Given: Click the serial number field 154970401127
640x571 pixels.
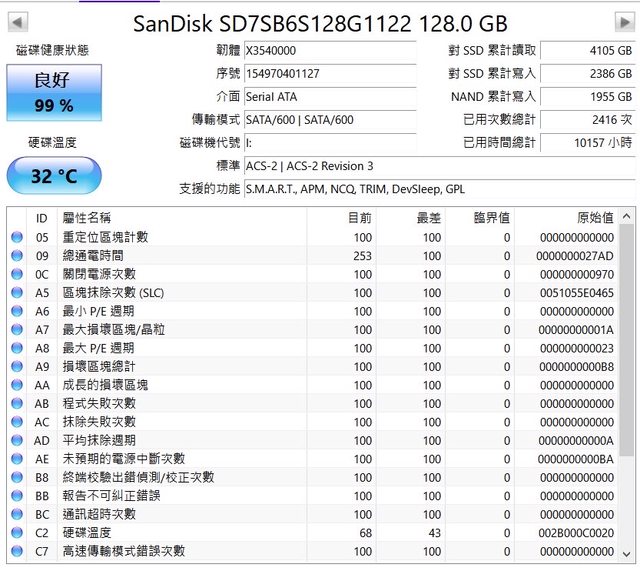Looking at the screenshot, I should click(329, 73).
